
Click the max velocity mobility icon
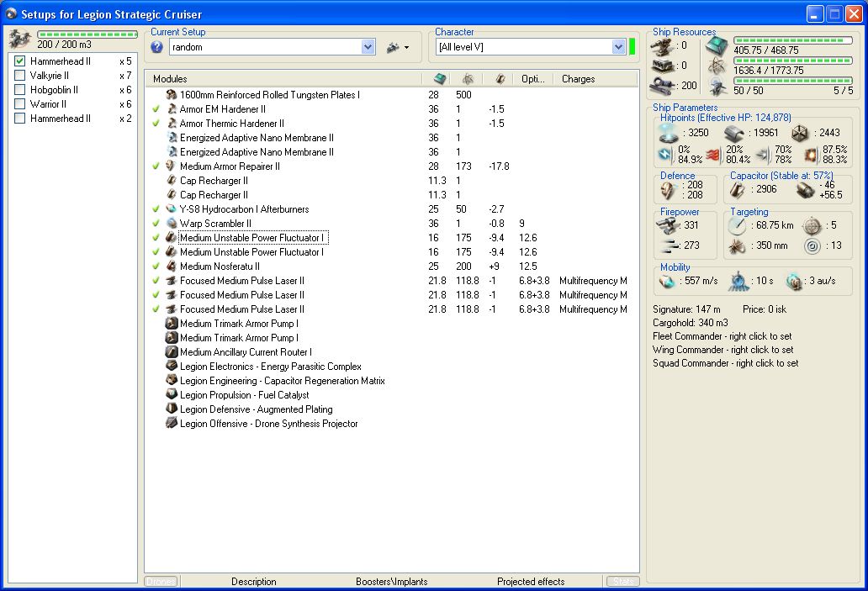pos(668,281)
